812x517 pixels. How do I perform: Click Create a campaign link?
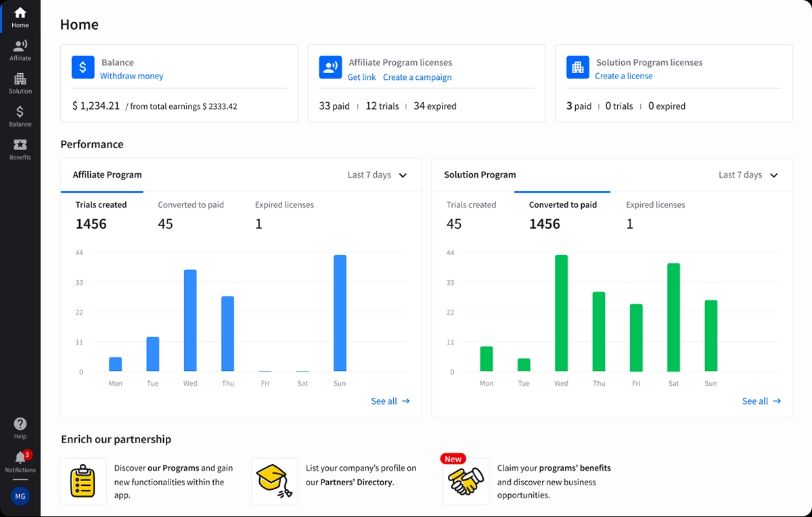[x=417, y=78]
